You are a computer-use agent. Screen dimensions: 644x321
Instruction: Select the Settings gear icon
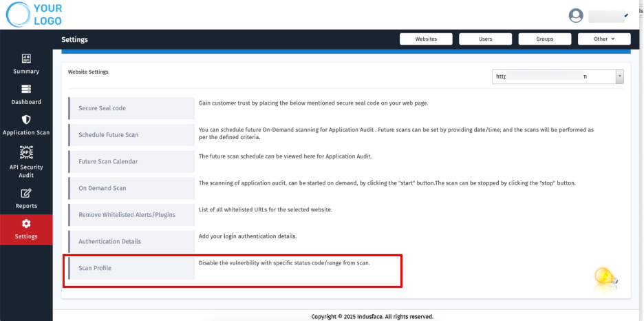[26, 224]
